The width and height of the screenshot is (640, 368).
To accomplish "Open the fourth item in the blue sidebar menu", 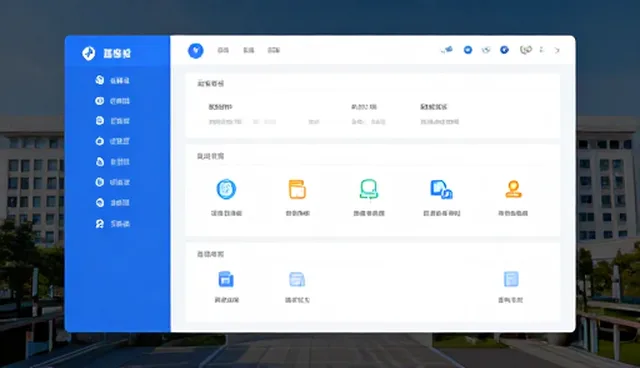I will tap(112, 141).
